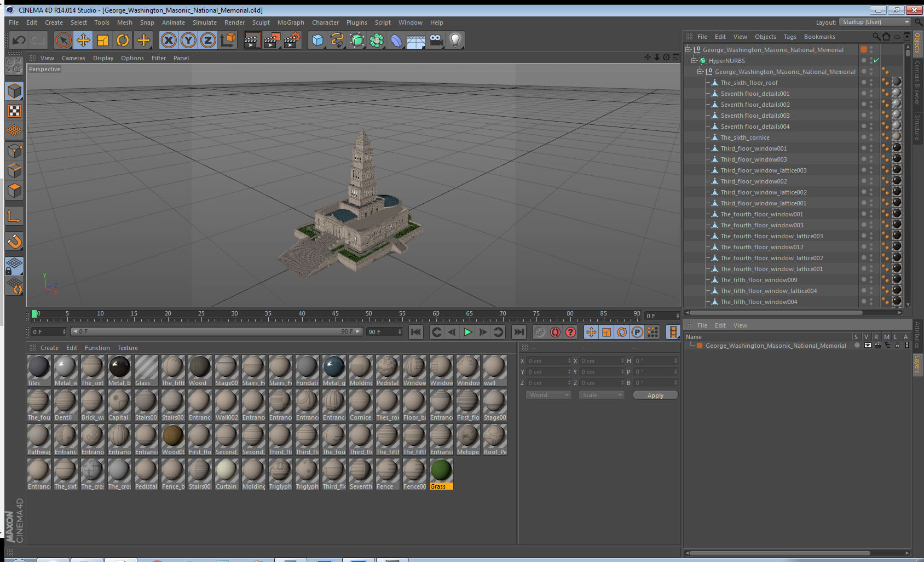Viewport: 924px width, 562px height.
Task: Open the Layout dropdown Startup (User)
Action: [x=875, y=22]
